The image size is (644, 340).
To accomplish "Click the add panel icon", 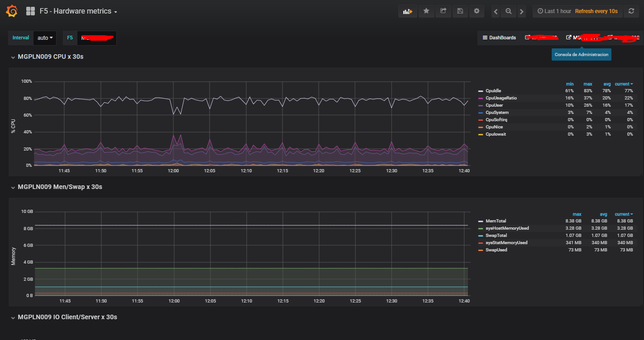I will click(x=407, y=11).
